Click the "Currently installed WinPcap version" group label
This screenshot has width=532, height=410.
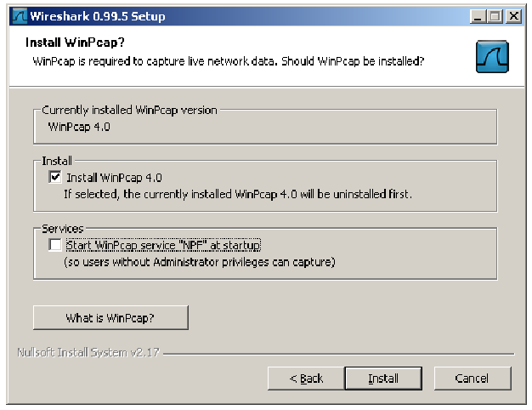coord(129,110)
